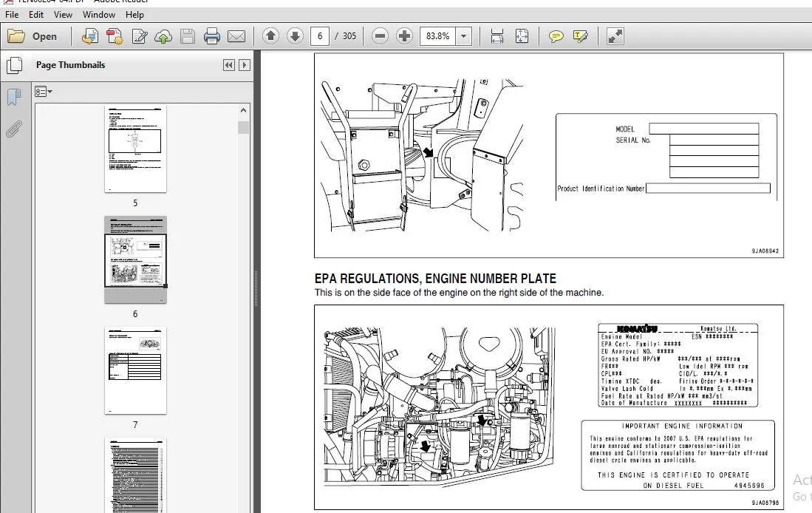812x513 pixels.
Task: Add a sticky note comment
Action: click(556, 35)
